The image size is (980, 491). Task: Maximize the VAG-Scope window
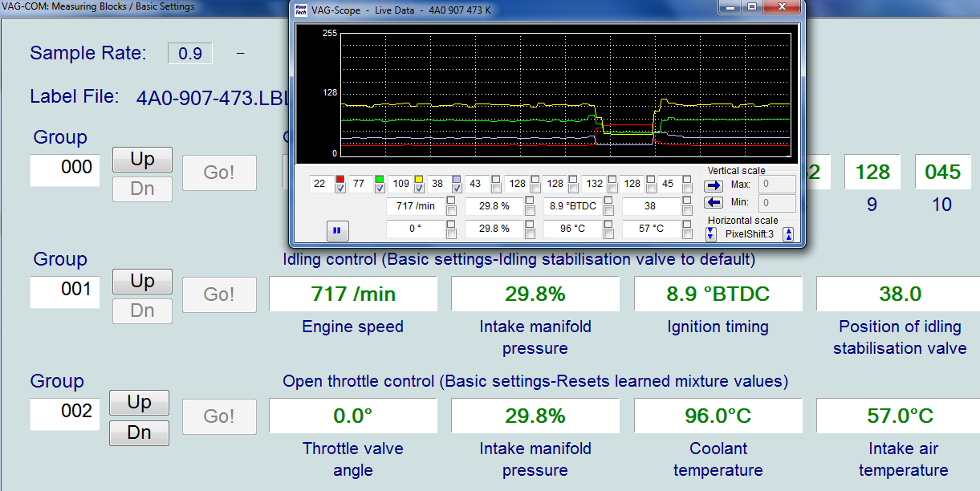(752, 6)
